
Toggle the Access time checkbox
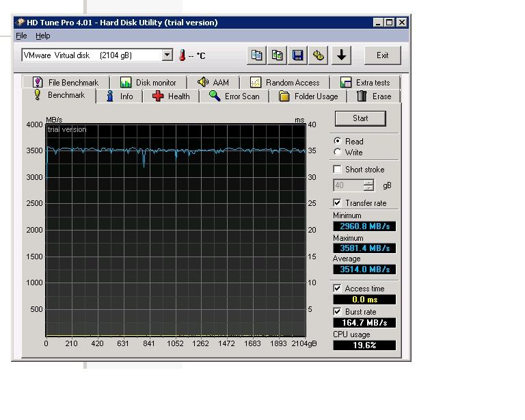337,288
